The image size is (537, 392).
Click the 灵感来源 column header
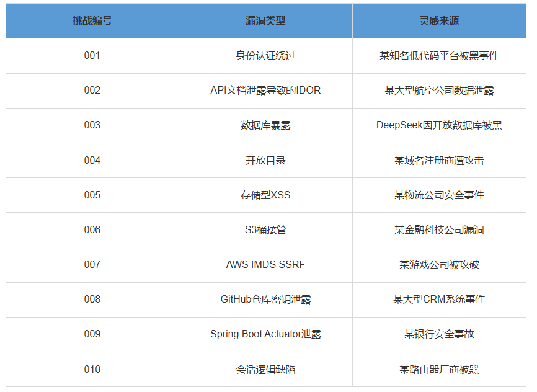[439, 20]
